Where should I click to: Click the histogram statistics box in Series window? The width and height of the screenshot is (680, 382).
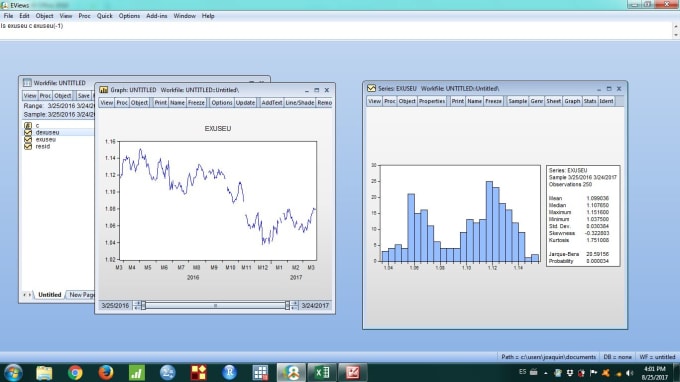tap(583, 215)
